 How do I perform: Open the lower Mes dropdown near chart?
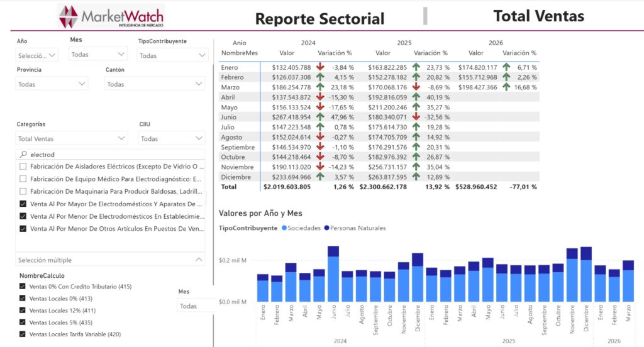point(196,306)
